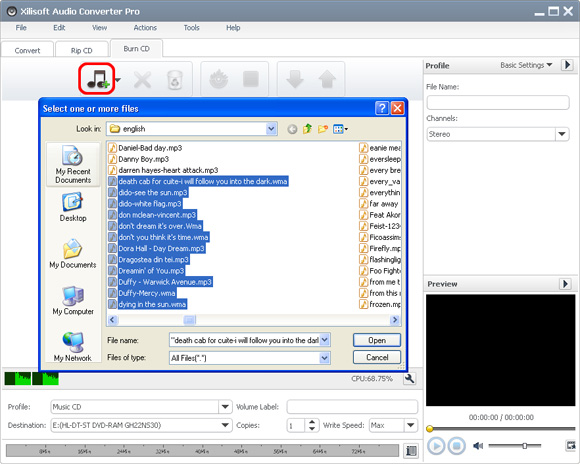Open the Profile Music CD dropdown

[x=225, y=407]
